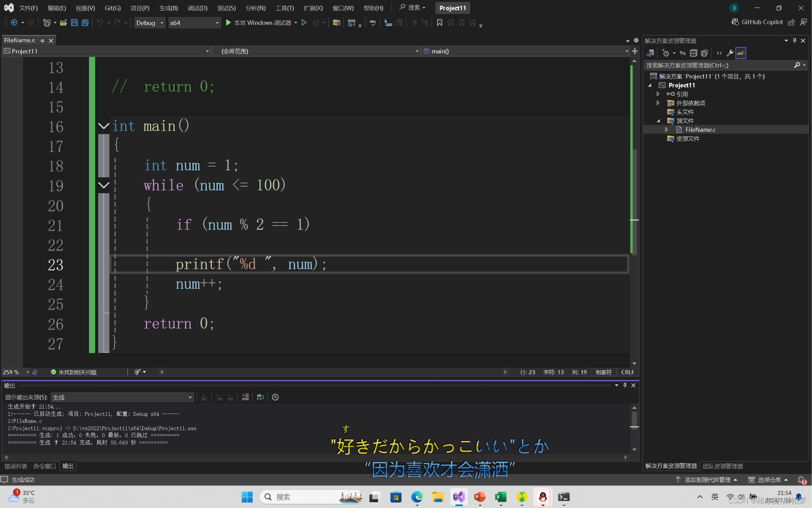Screen dimensions: 812x508
Task: Toggle Word Wrap icon in Output panel
Action: pyautogui.click(x=260, y=397)
